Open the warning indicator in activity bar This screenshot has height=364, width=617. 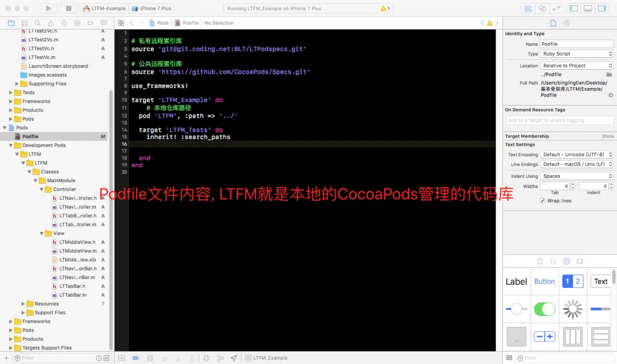(x=385, y=8)
